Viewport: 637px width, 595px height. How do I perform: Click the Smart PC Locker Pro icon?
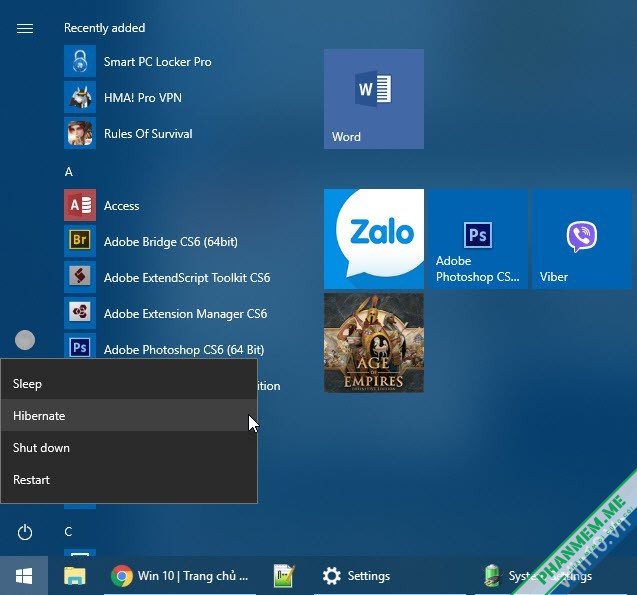pos(80,61)
